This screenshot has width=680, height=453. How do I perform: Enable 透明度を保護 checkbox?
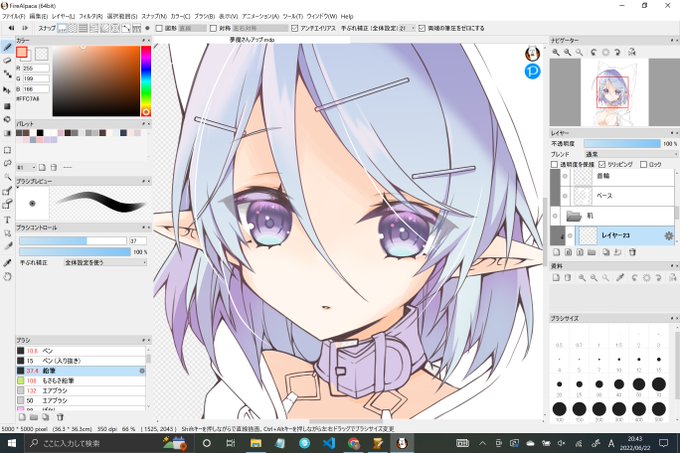(x=554, y=165)
